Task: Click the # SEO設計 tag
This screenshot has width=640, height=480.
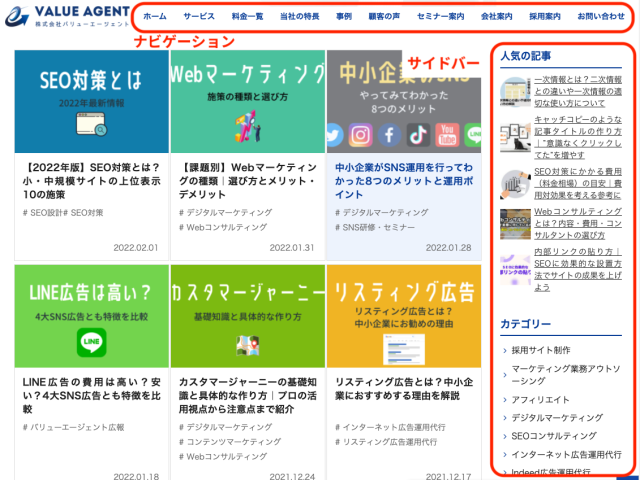Action: [x=43, y=213]
